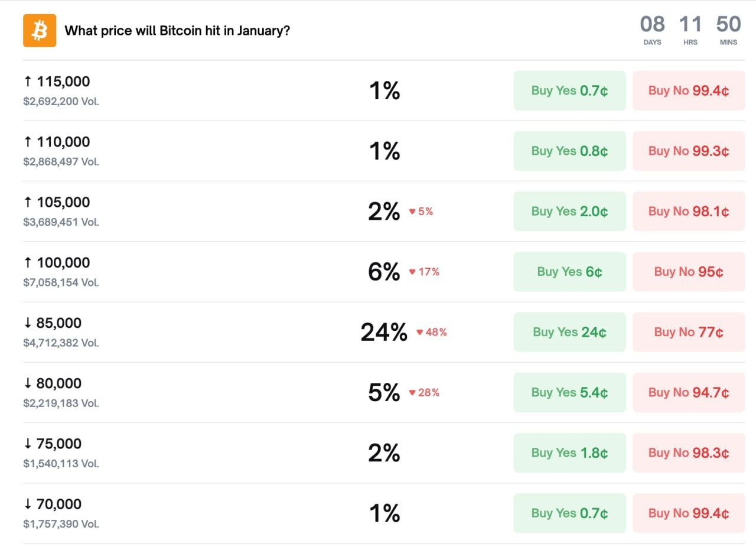
Task: Click the red down 48% change indicator
Action: pos(432,333)
